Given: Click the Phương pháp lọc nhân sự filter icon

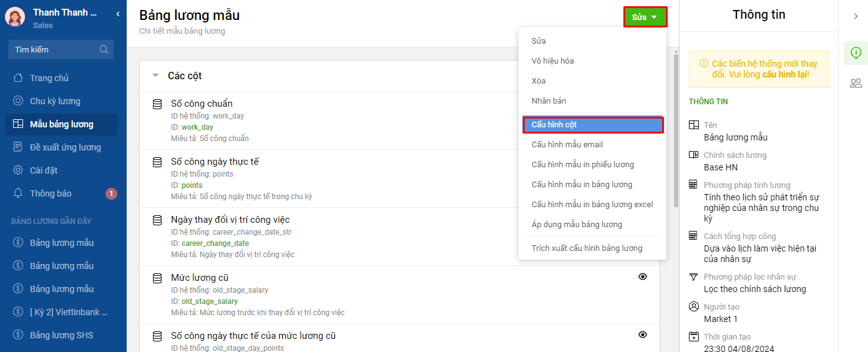Looking at the screenshot, I should click(x=693, y=276).
